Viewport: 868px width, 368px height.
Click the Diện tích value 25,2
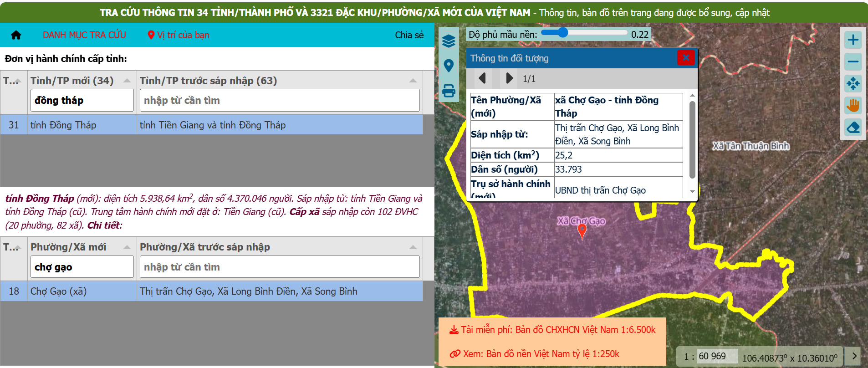618,155
